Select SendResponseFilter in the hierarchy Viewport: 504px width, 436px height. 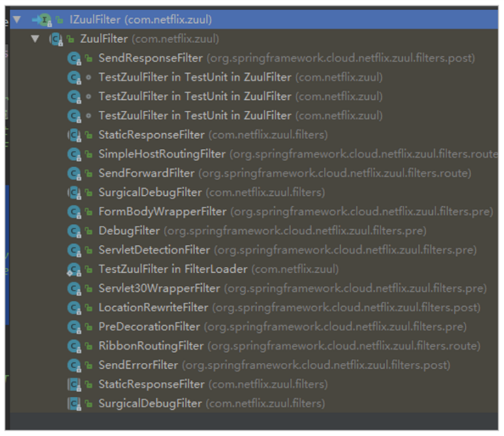(x=287, y=58)
